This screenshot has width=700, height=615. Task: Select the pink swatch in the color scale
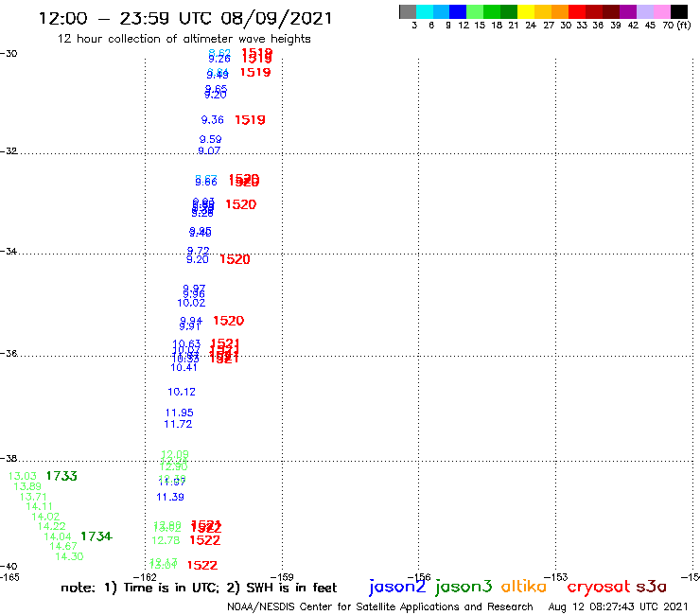[x=662, y=11]
